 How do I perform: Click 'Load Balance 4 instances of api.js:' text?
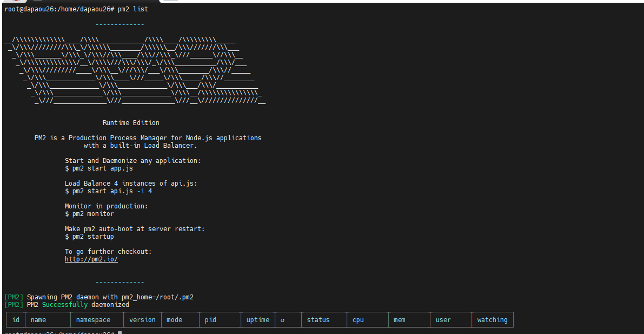(x=131, y=184)
